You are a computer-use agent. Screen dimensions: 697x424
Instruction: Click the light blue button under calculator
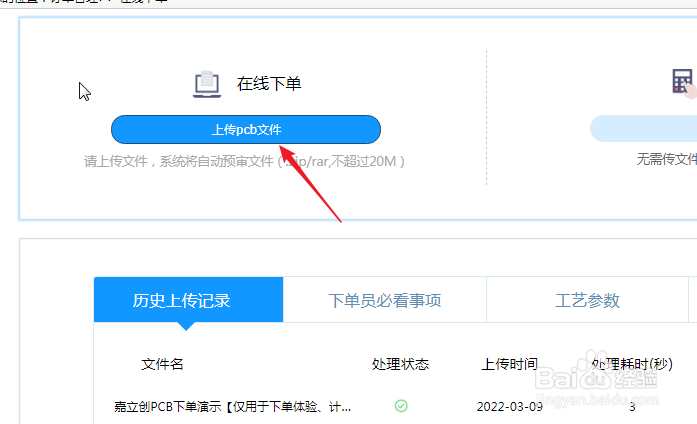(x=643, y=128)
